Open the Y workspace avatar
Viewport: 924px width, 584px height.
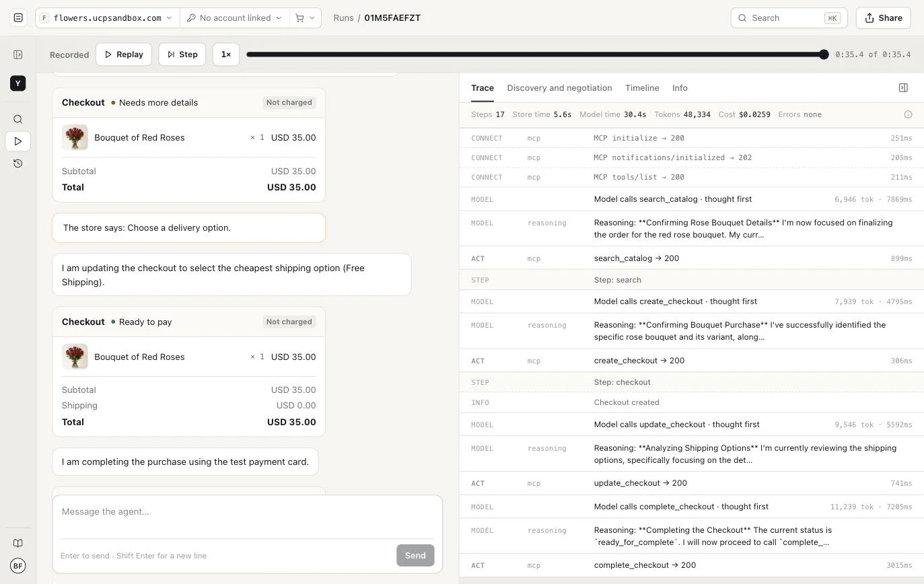coord(18,83)
